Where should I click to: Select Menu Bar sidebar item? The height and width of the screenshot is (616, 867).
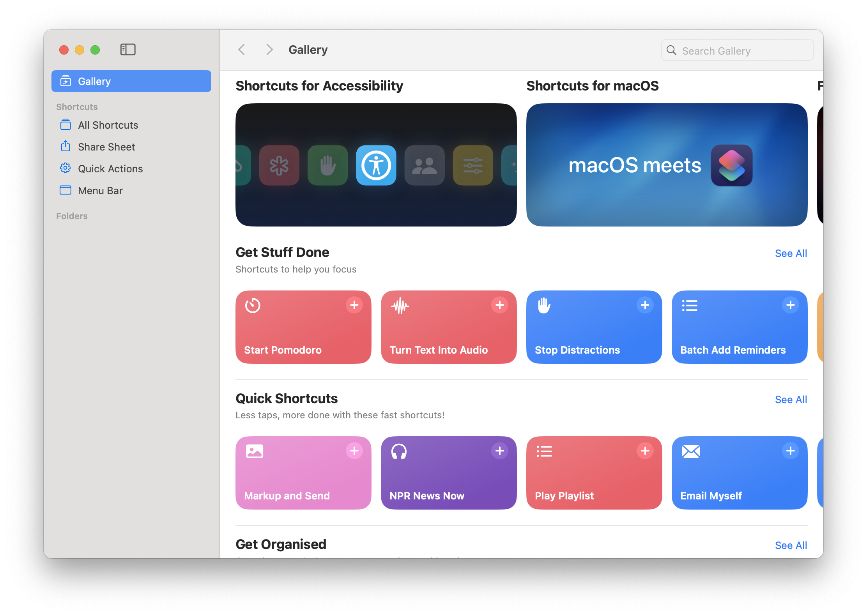(100, 191)
